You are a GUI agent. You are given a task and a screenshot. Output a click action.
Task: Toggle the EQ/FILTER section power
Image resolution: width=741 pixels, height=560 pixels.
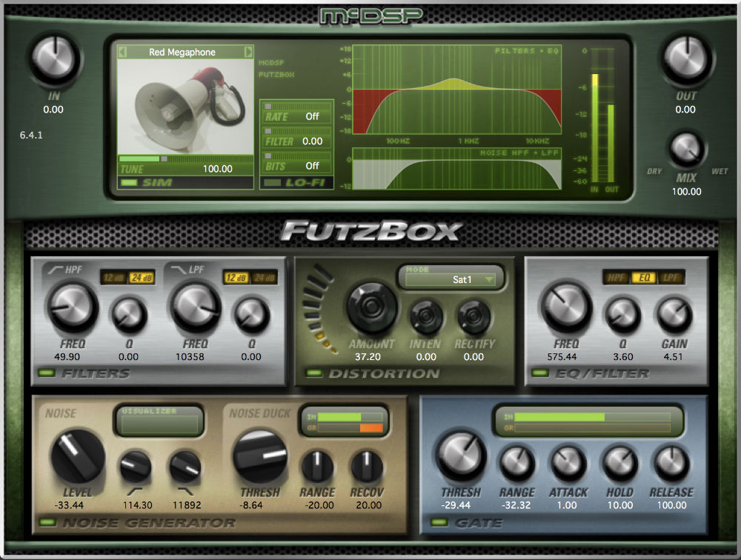tap(539, 373)
